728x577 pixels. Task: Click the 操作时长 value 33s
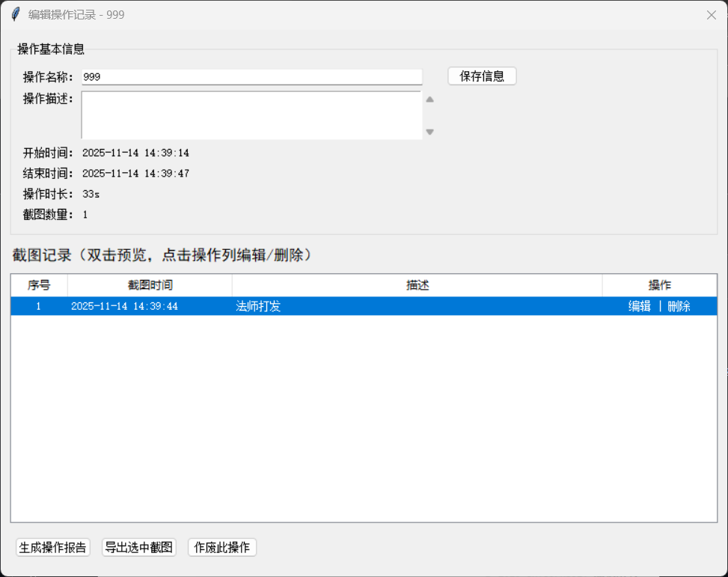coord(91,194)
